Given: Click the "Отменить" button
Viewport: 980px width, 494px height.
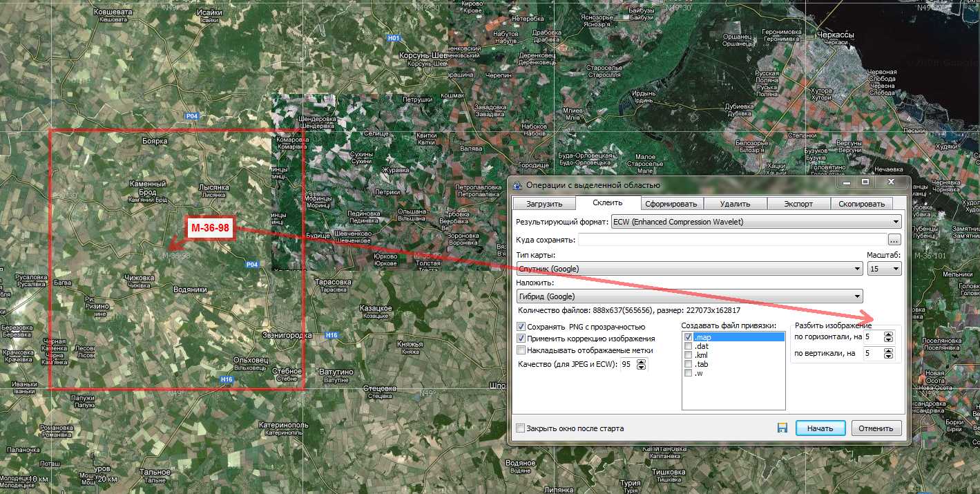Looking at the screenshot, I should click(x=876, y=428).
